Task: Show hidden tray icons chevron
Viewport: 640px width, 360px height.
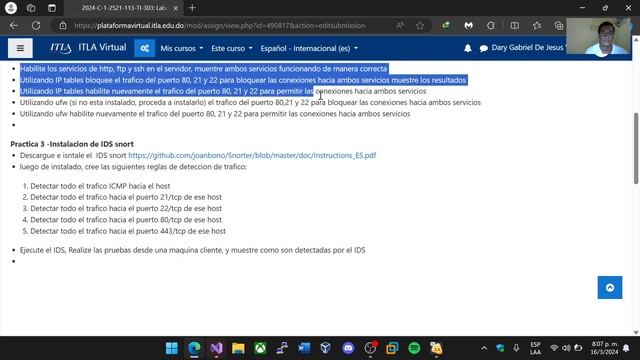Action: (484, 348)
